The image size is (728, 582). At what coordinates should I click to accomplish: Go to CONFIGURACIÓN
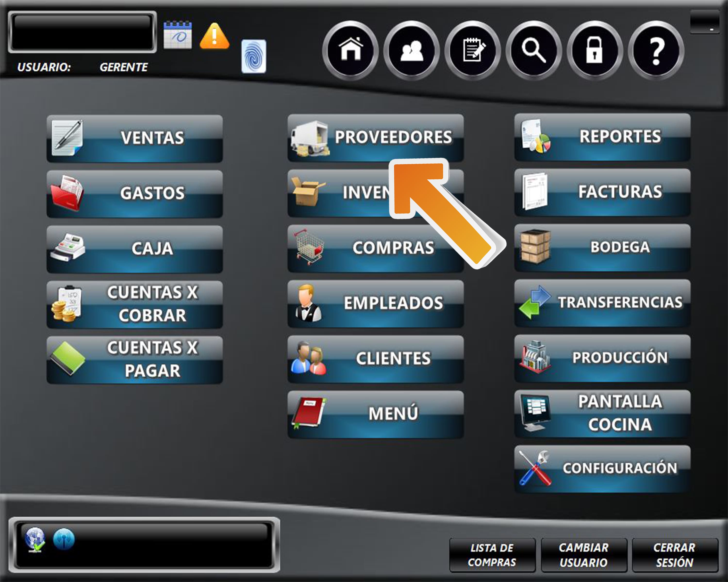tap(602, 468)
